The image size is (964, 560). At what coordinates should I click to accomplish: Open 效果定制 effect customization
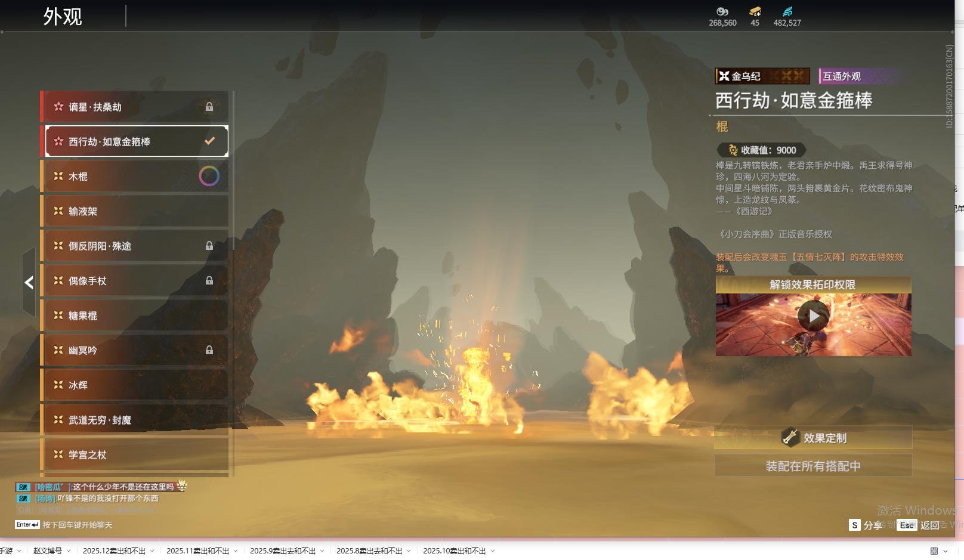813,438
